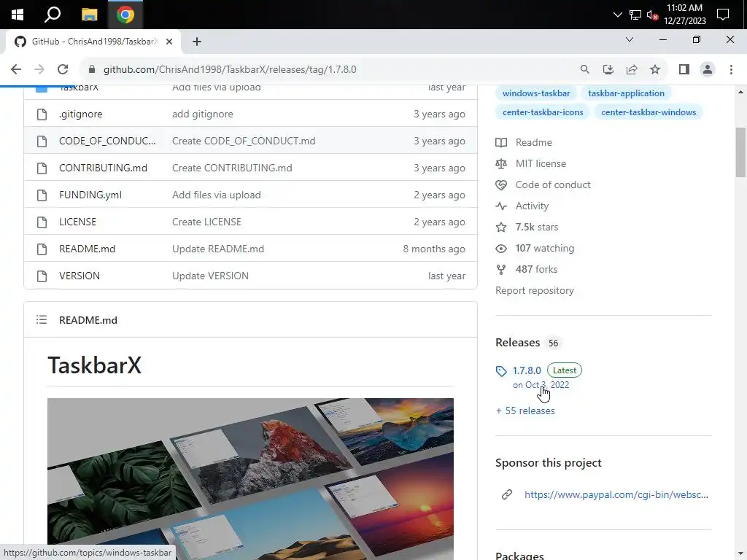
Task: Click the muted volume tray icon
Action: coord(652,15)
